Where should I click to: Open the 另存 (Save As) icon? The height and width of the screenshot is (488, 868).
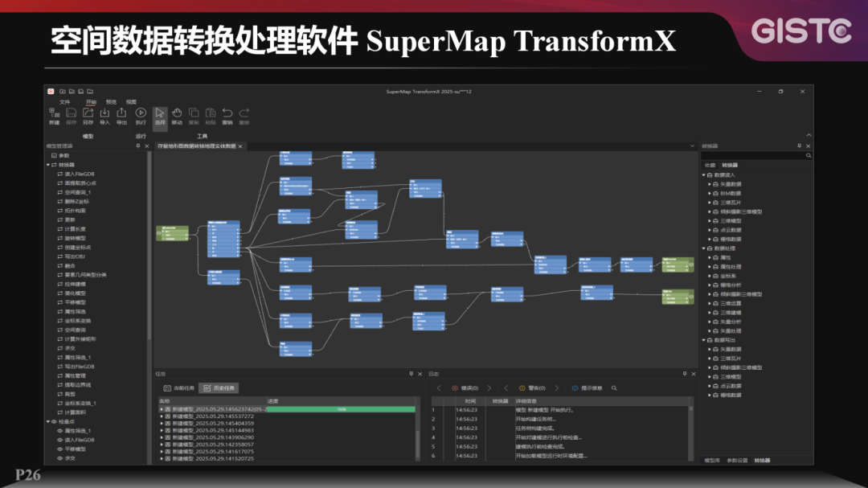tap(88, 113)
